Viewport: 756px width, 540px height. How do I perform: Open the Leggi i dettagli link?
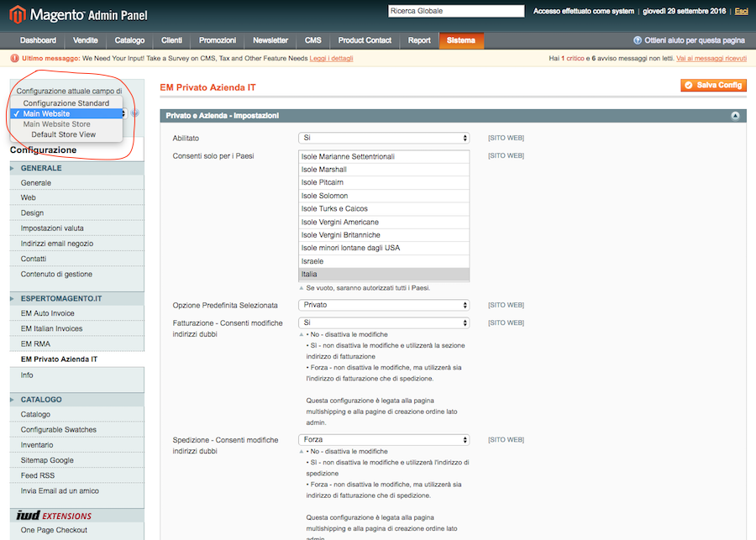click(x=331, y=58)
